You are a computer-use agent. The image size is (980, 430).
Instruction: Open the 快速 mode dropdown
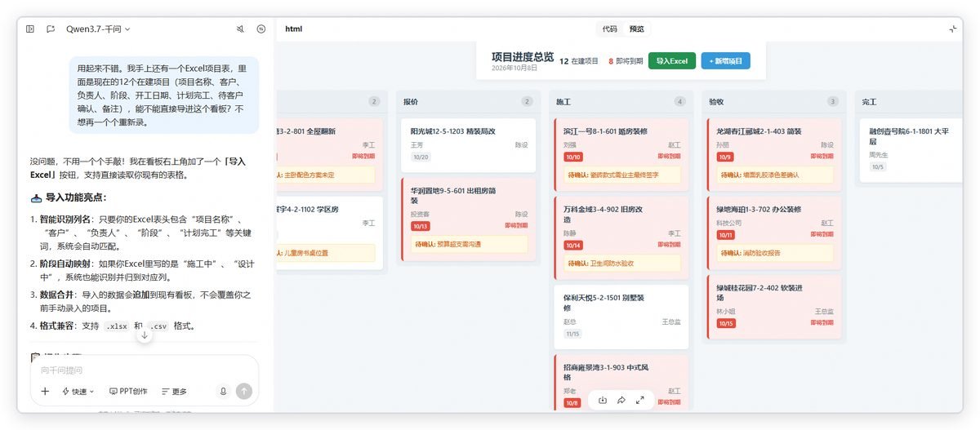78,392
